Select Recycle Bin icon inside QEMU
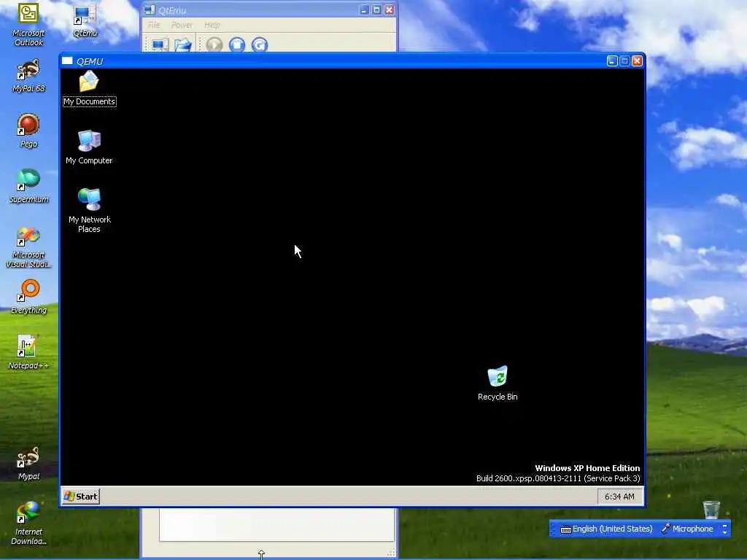The image size is (747, 560). 498,384
